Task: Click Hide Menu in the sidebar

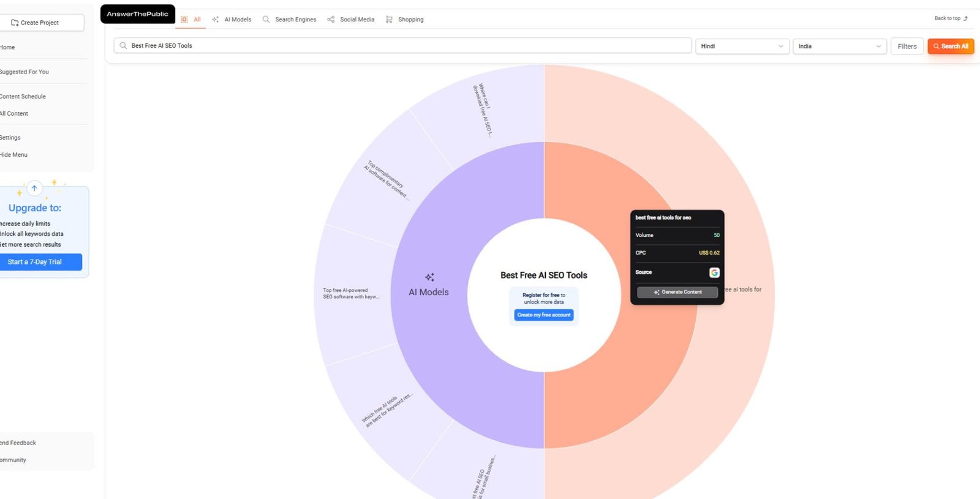Action: click(14, 155)
